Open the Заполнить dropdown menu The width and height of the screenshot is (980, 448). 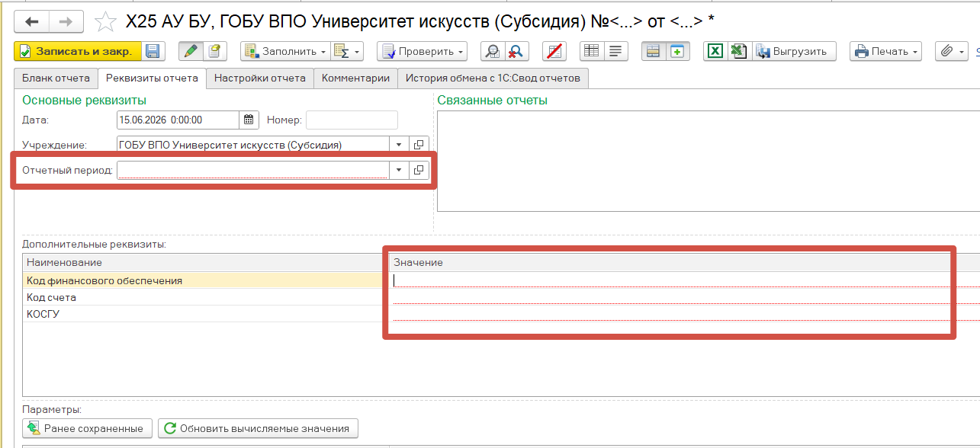(x=284, y=51)
